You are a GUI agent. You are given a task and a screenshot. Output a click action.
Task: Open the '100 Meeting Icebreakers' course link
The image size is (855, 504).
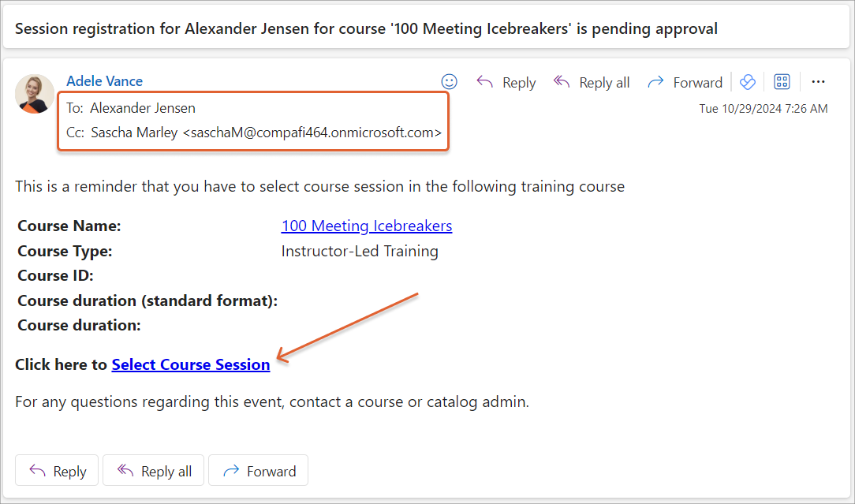click(x=367, y=226)
